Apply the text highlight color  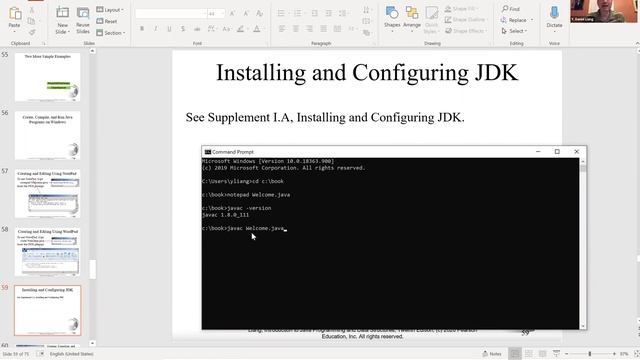[x=241, y=29]
